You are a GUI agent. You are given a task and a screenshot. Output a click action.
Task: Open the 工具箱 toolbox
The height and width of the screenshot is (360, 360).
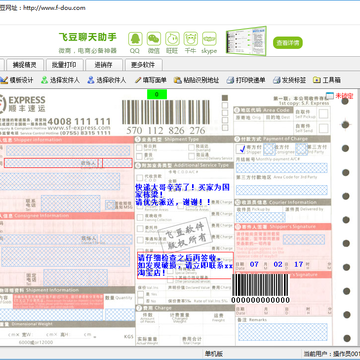coord(327,80)
